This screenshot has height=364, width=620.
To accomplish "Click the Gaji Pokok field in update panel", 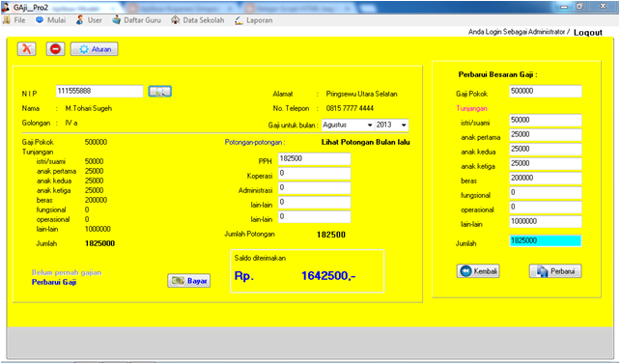I will coord(546,92).
